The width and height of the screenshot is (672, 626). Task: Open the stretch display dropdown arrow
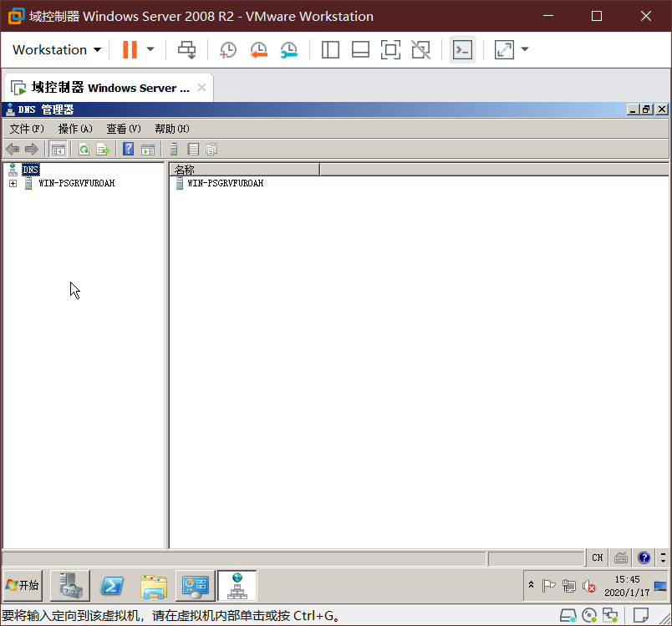coord(525,49)
